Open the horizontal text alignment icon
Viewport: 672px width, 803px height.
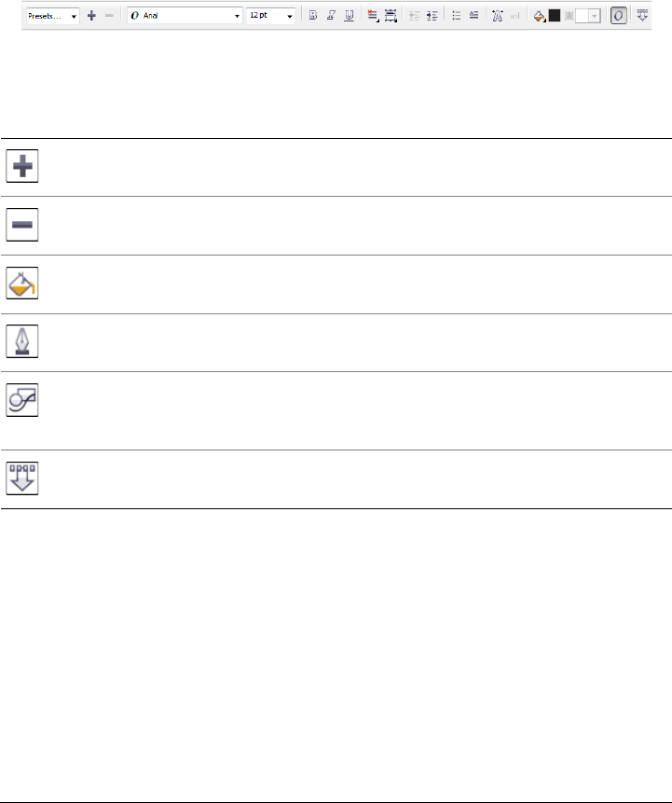[372, 16]
